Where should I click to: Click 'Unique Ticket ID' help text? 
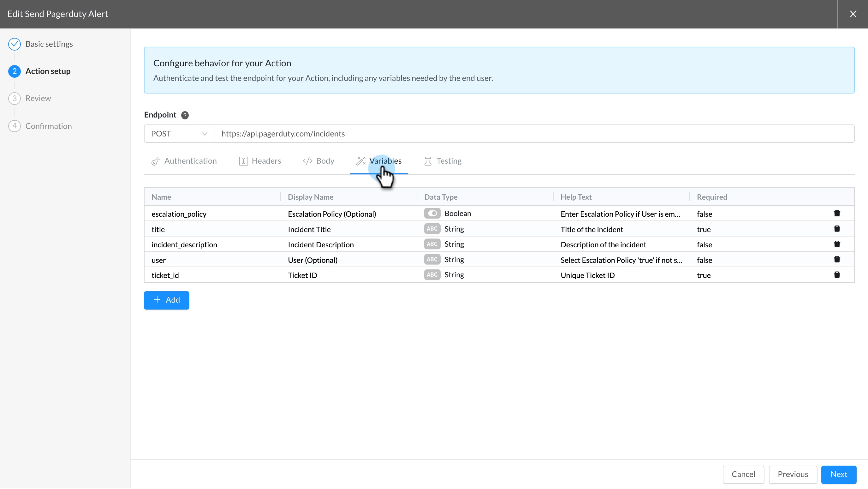point(588,275)
